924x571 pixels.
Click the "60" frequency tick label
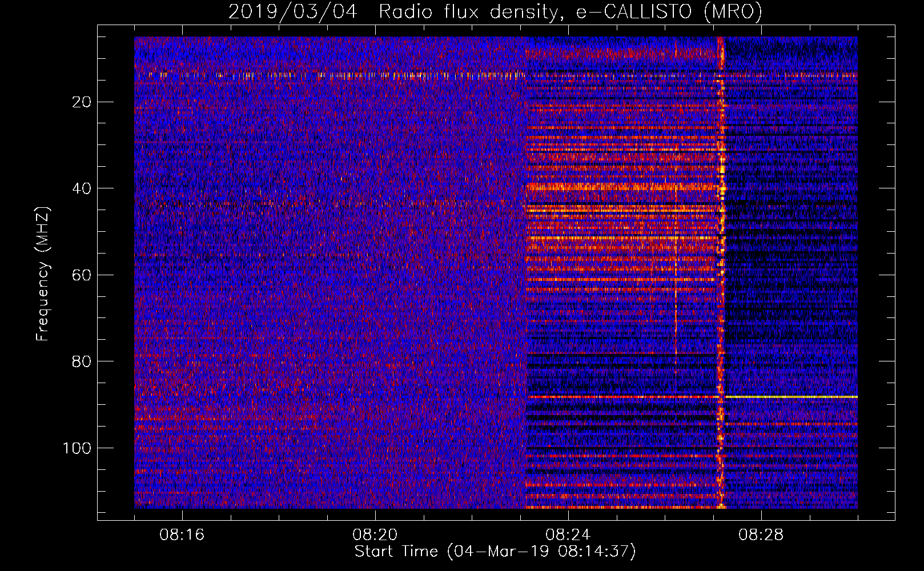pos(82,275)
